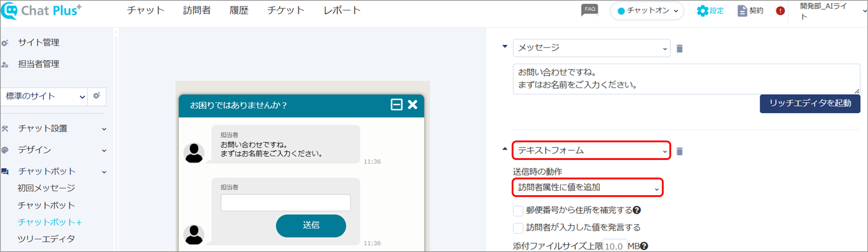868x252 pixels.
Task: Enable 郵便番号から住所を補完する checkbox
Action: click(518, 211)
